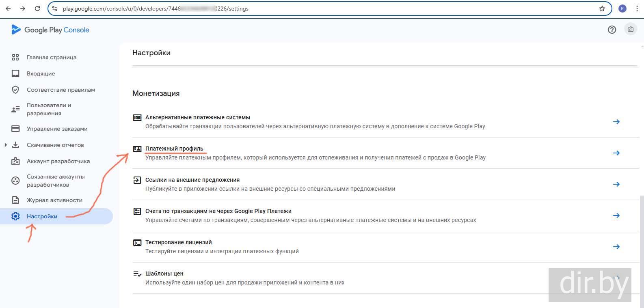The width and height of the screenshot is (644, 308).
Task: Open site info icon in address bar
Action: 55,9
